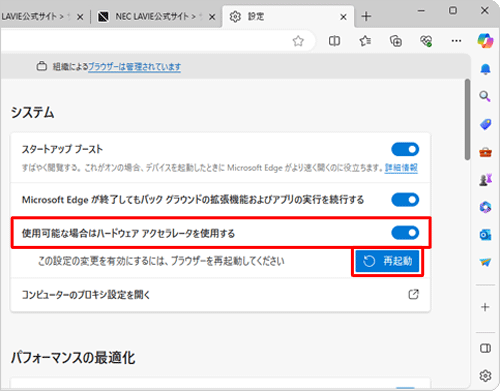Click the システム section heading
The image size is (500, 391).
click(x=32, y=112)
